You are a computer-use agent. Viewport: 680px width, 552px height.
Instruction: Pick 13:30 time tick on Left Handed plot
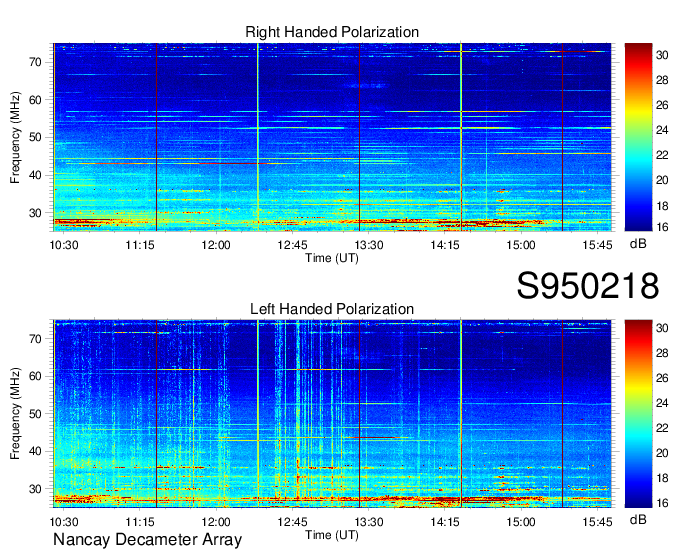click(369, 522)
